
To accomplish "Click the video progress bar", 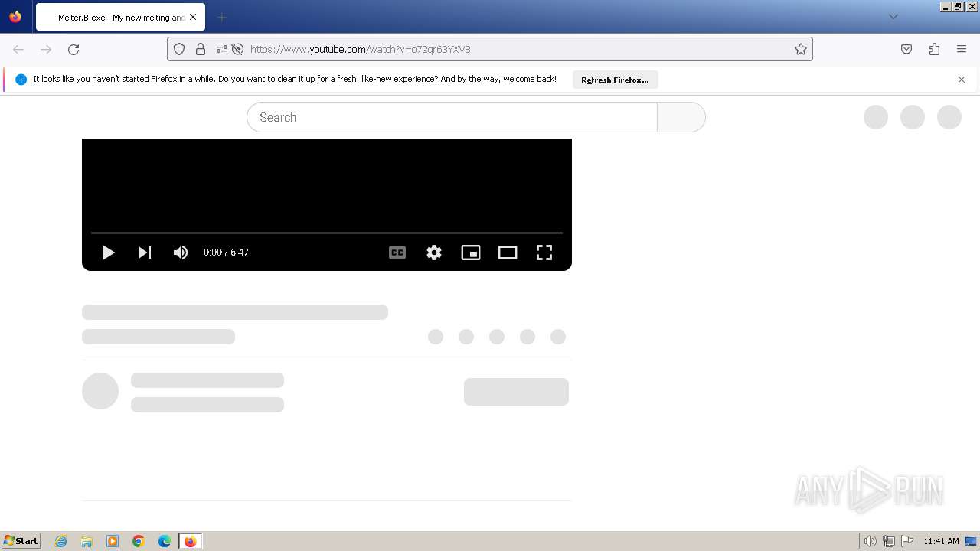I will click(327, 233).
